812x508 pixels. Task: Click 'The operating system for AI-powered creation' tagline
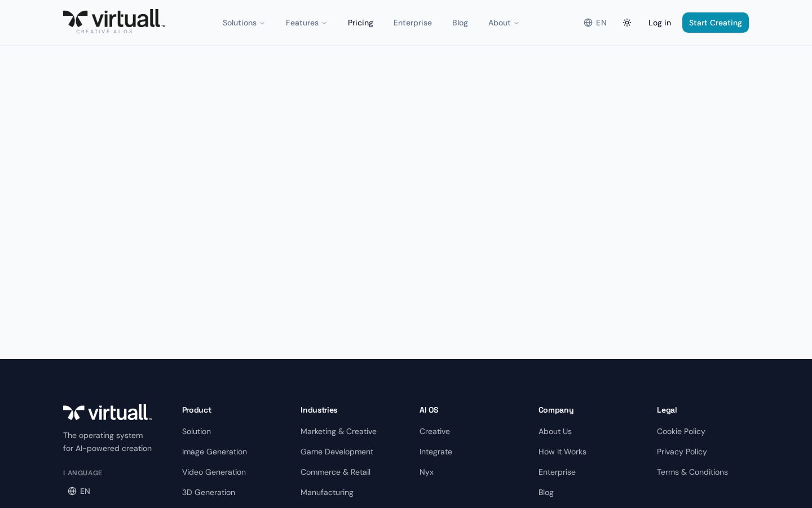(x=107, y=442)
